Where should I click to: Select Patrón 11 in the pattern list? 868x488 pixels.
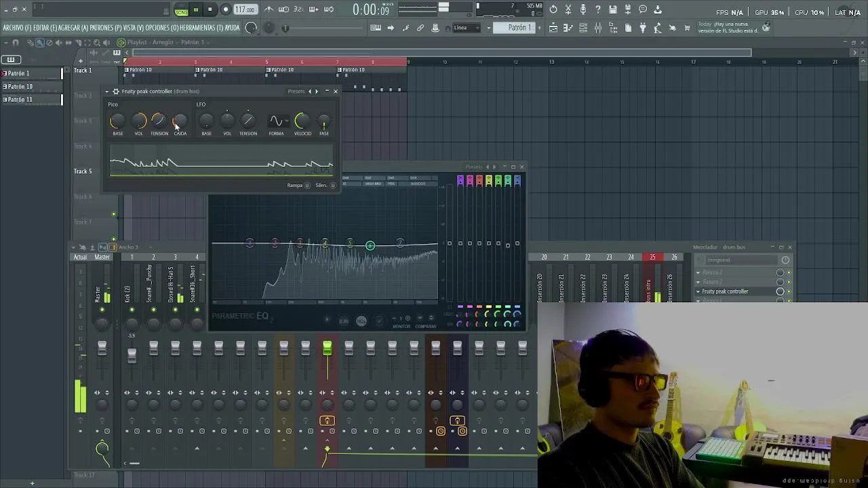pyautogui.click(x=31, y=100)
